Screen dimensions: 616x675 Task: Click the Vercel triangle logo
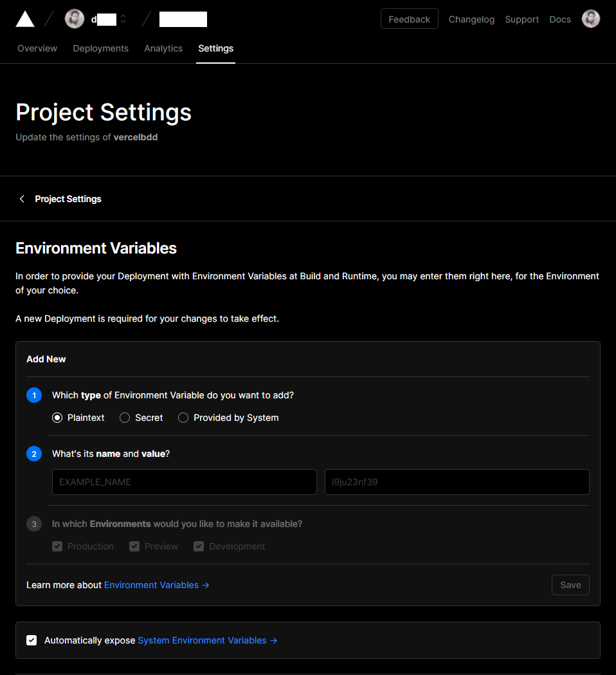pyautogui.click(x=25, y=19)
